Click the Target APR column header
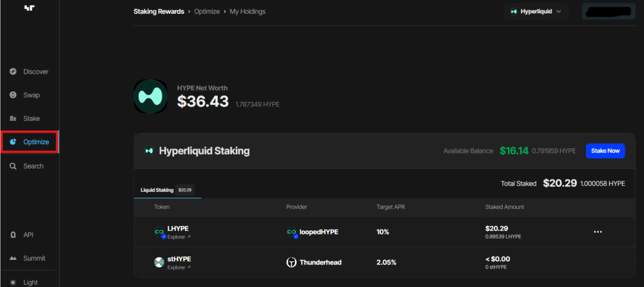644x287 pixels. pyautogui.click(x=391, y=207)
